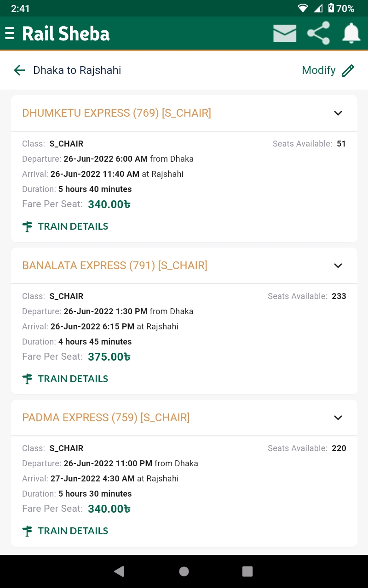View TRAIN DETAILS for Dhumketu Express
The image size is (368, 588).
[x=73, y=226]
